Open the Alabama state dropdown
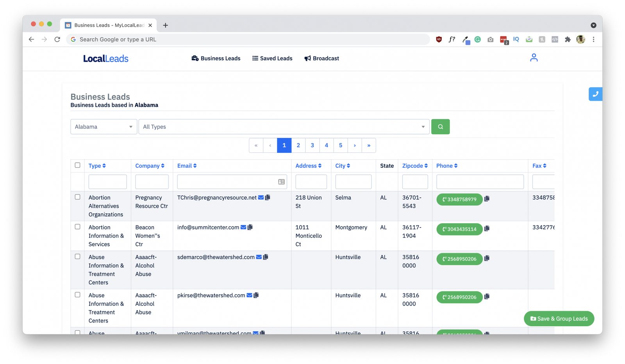The height and width of the screenshot is (364, 625). pos(104,127)
